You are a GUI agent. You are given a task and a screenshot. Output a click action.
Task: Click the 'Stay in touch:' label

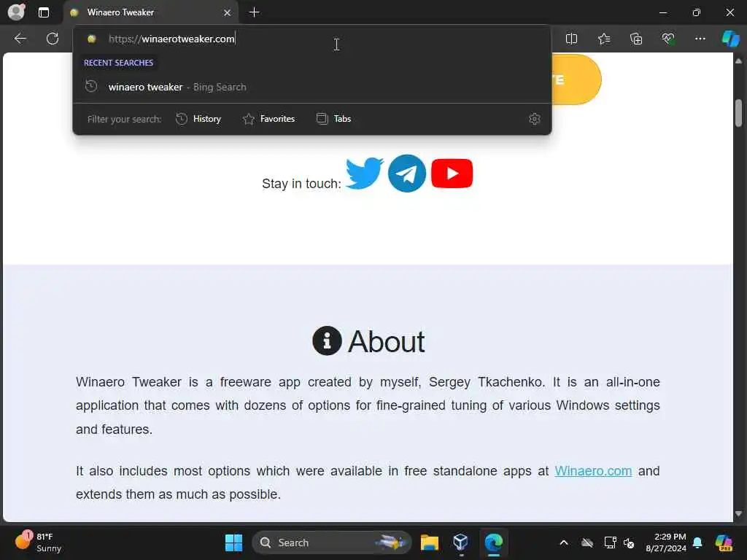click(x=301, y=184)
